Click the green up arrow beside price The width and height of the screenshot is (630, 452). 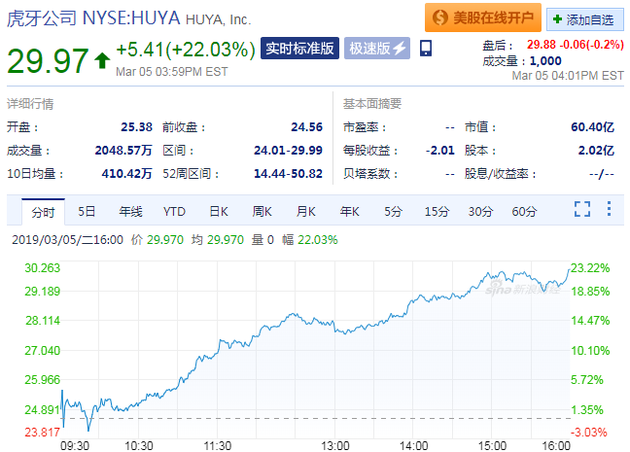coord(102,60)
